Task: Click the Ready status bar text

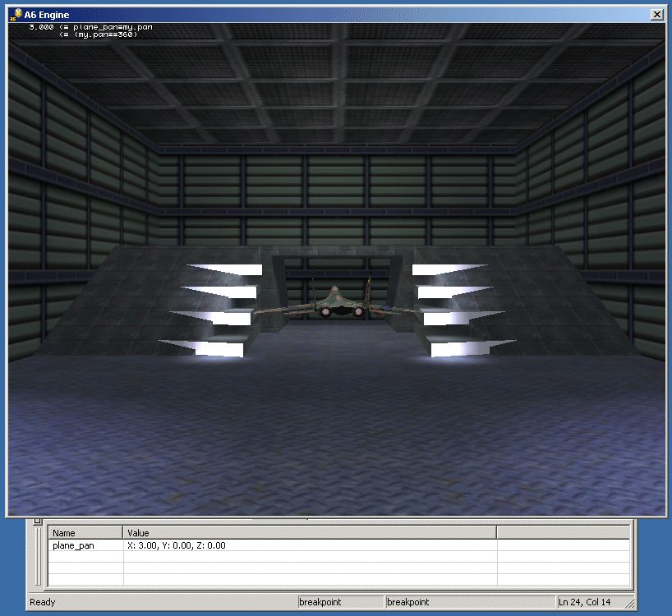Action: tap(43, 603)
